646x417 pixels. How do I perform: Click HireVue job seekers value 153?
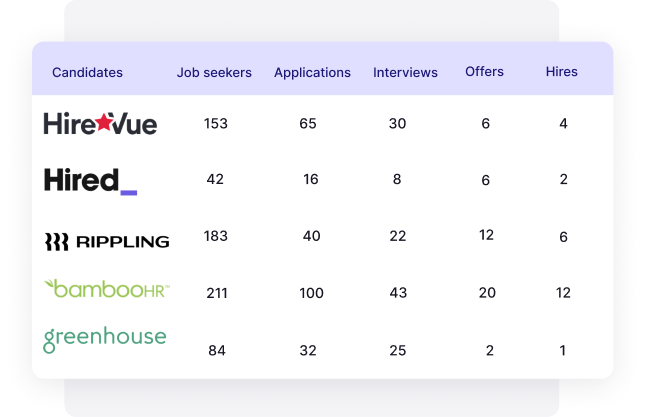pyautogui.click(x=215, y=124)
